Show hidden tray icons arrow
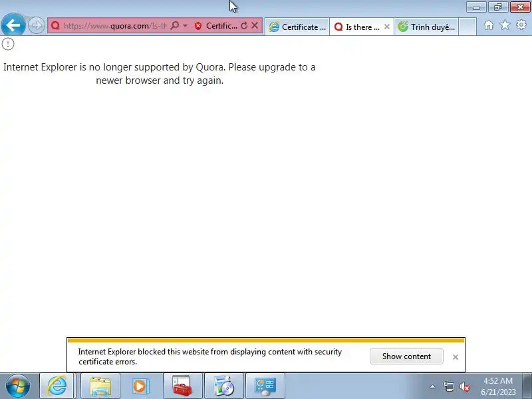This screenshot has height=399, width=532. (x=433, y=386)
